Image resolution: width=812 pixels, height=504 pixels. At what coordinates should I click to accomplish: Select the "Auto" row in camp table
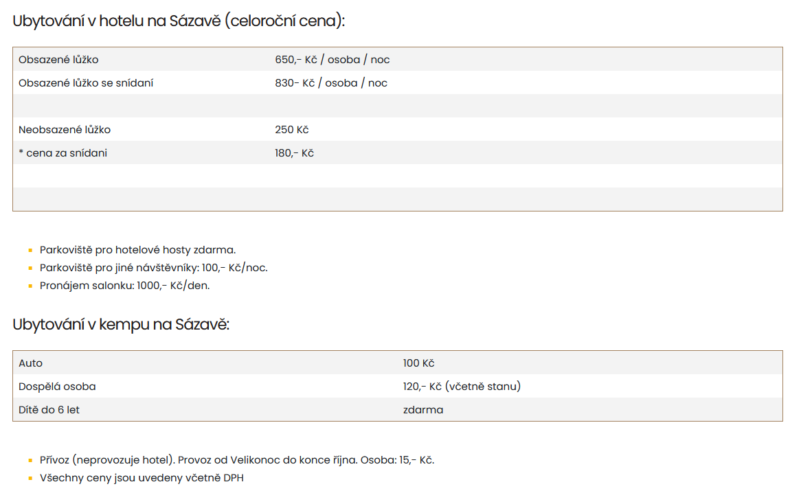point(31,363)
